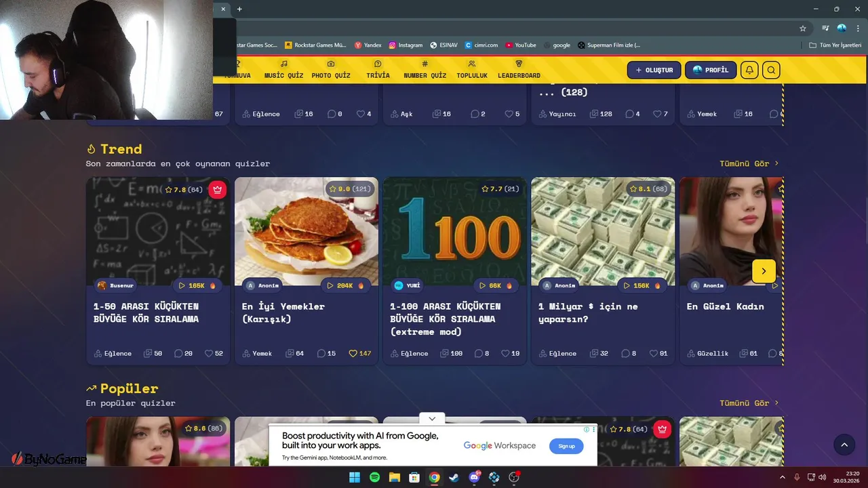Click the crown badge on 1-50 ARASI card
The height and width of the screenshot is (488, 868).
(x=217, y=190)
